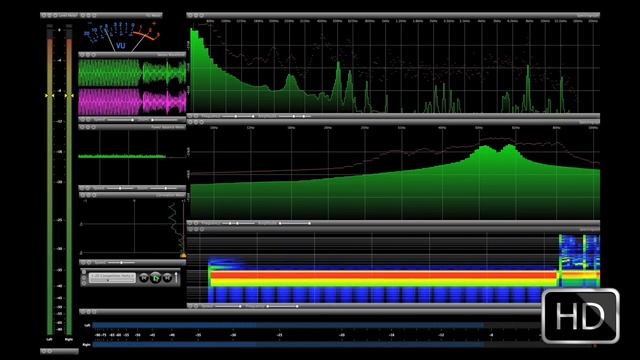
Task: Adjust Amplitude slider under top spectrum analyzer
Action: [x=295, y=116]
